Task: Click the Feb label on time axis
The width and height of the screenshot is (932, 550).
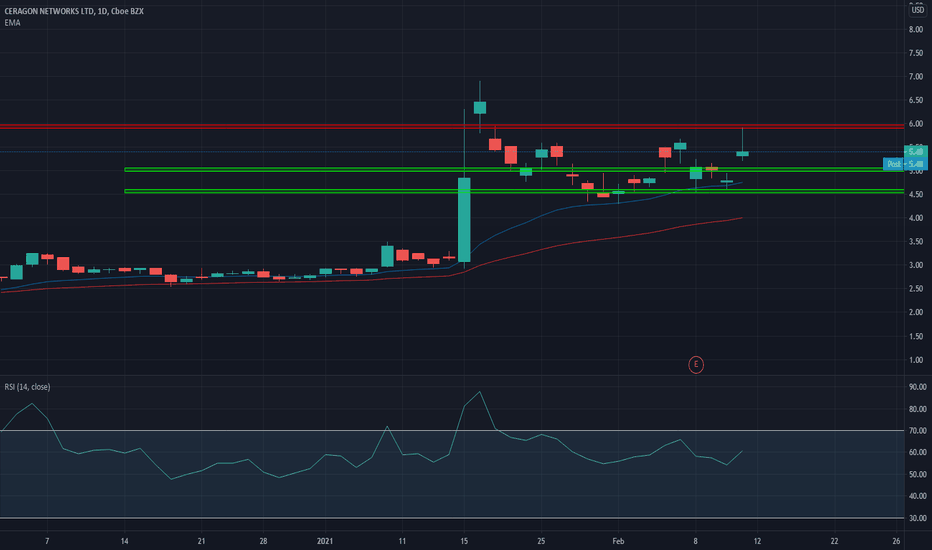Action: coord(618,541)
